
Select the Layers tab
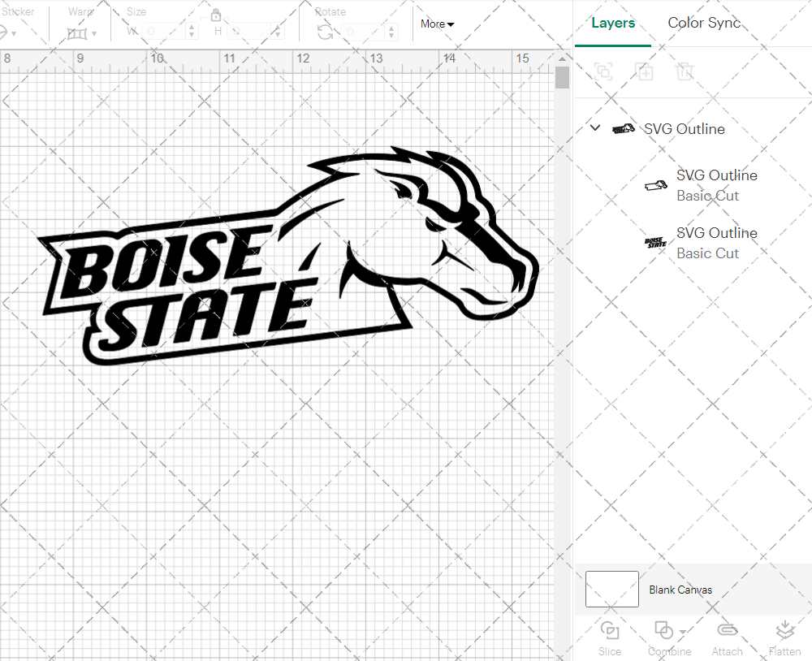click(x=613, y=23)
